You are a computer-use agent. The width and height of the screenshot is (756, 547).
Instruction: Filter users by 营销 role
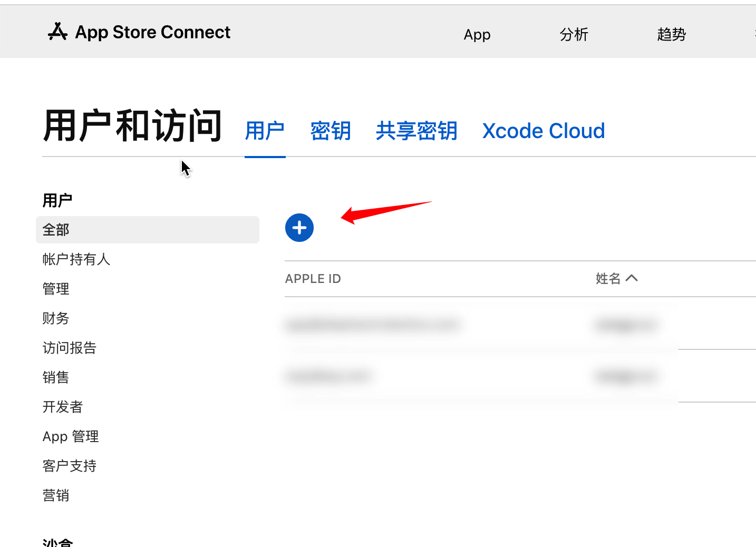click(56, 495)
